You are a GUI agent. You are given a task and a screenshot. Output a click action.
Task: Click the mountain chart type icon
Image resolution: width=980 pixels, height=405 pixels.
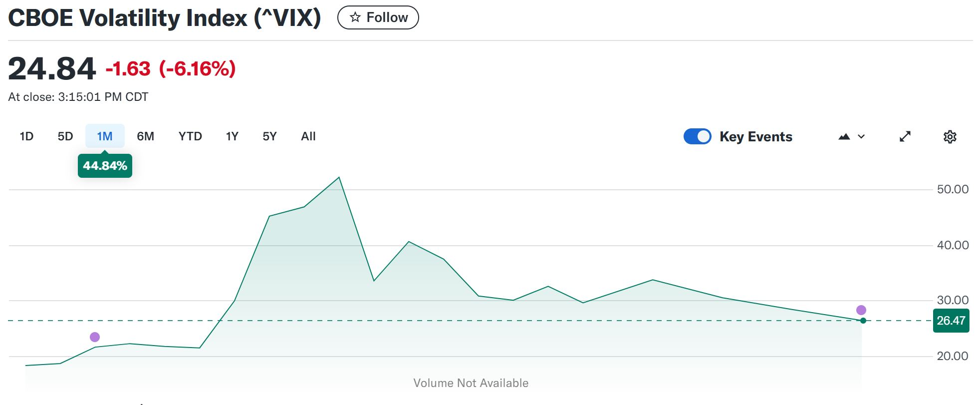pos(844,137)
